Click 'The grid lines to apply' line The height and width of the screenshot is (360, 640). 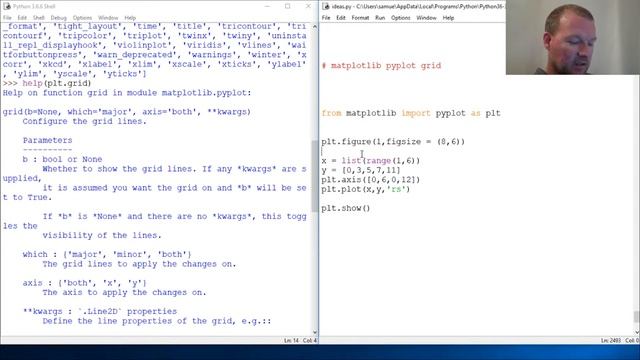coord(139,264)
